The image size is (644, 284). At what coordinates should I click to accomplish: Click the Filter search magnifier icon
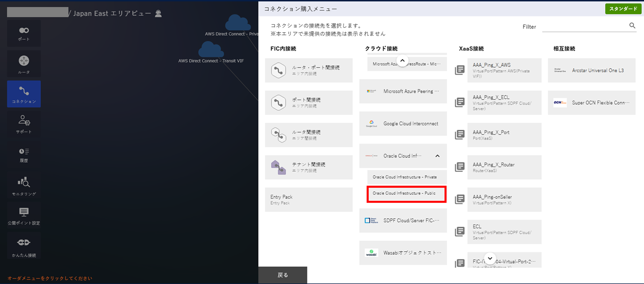(x=632, y=26)
